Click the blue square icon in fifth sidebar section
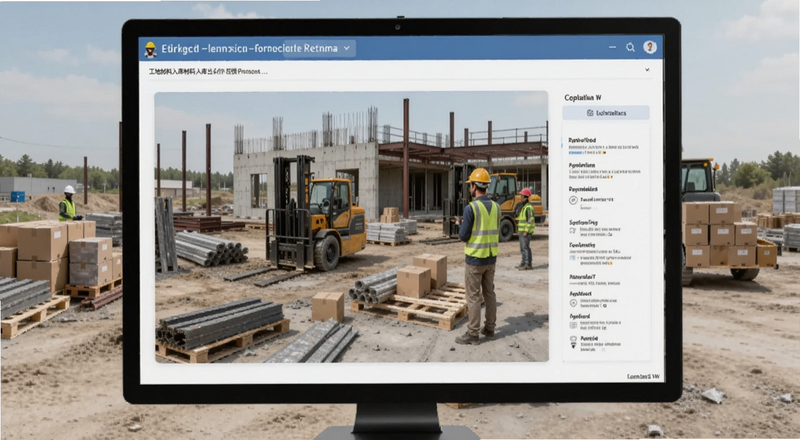Viewport: 800px width, 440px height. coord(572,258)
